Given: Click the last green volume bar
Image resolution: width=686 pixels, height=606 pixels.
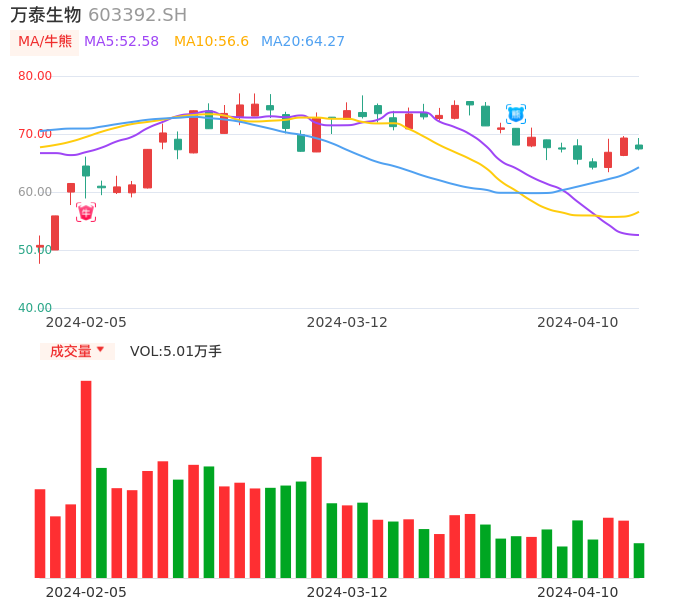Looking at the screenshot, I should tap(639, 560).
